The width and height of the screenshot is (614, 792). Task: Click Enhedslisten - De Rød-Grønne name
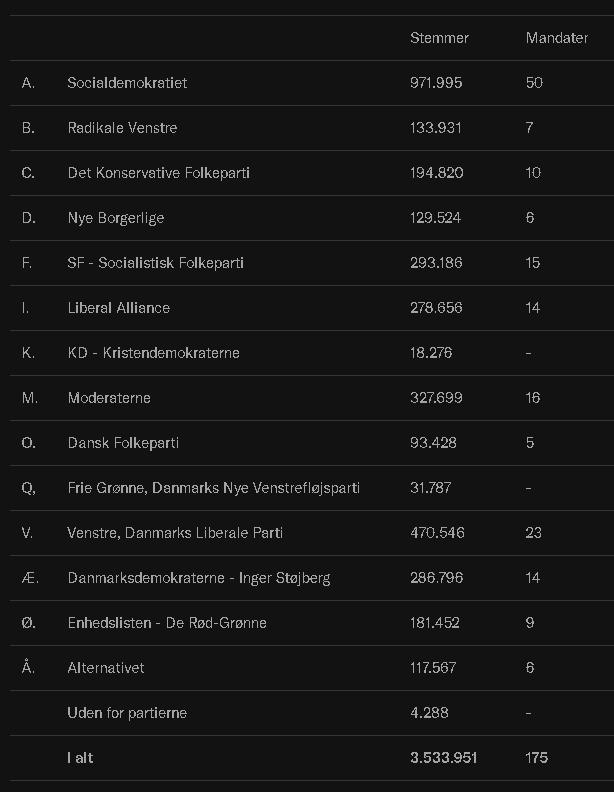point(167,623)
